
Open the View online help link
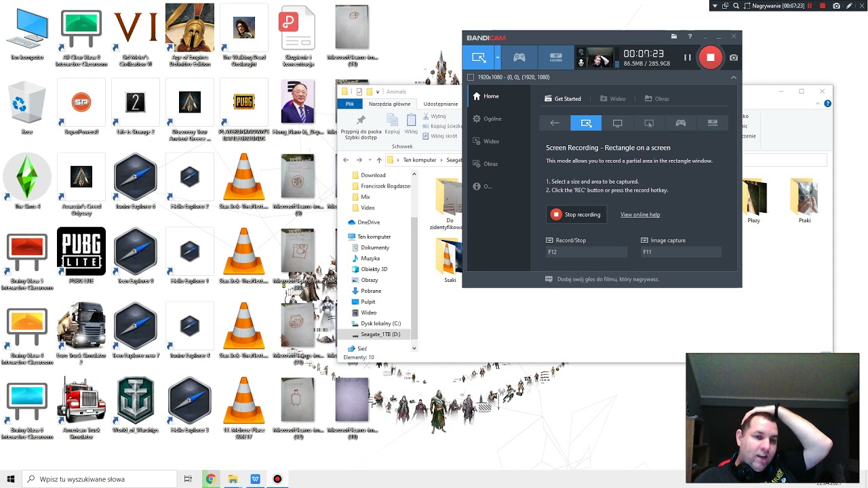point(640,215)
